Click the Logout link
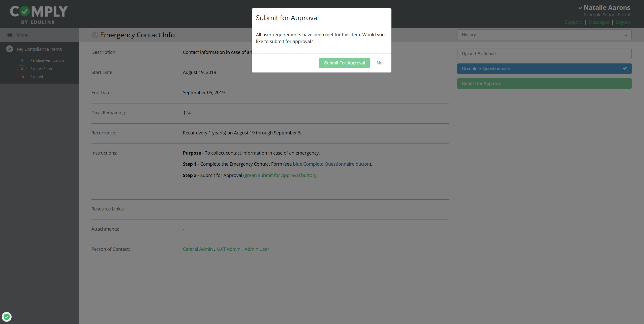The height and width of the screenshot is (324, 644). pos(623,22)
